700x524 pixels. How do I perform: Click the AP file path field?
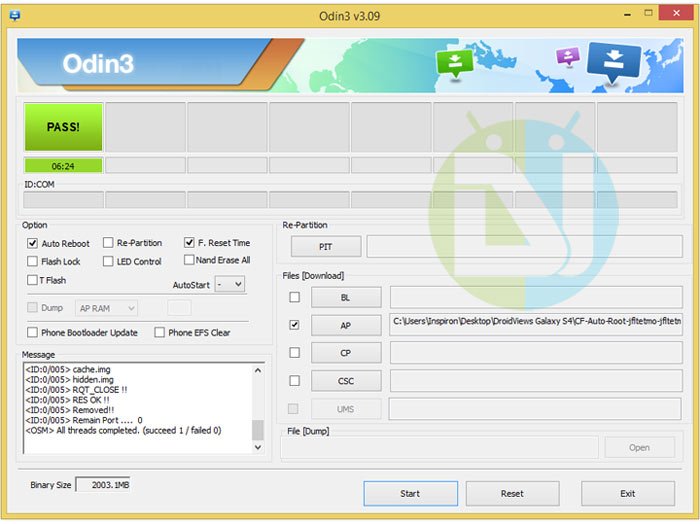pos(536,325)
